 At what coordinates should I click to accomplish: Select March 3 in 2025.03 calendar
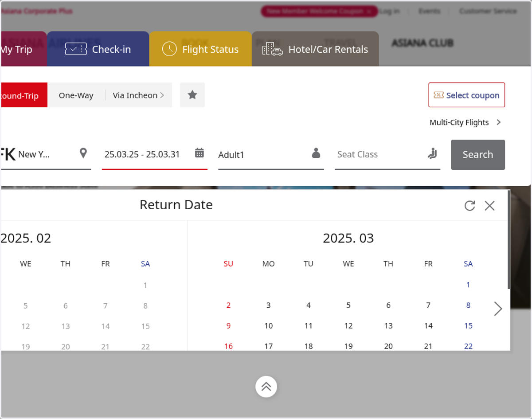click(x=268, y=305)
